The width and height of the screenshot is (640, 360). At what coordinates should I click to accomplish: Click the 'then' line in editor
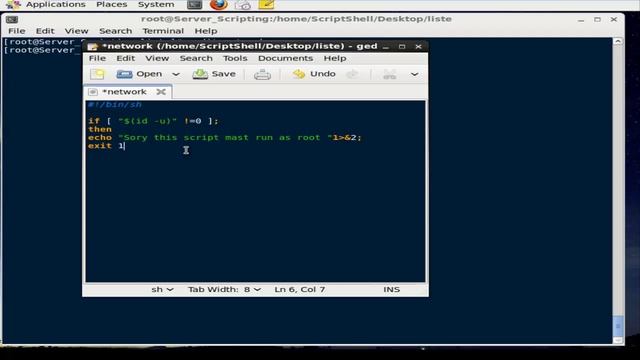click(x=100, y=129)
